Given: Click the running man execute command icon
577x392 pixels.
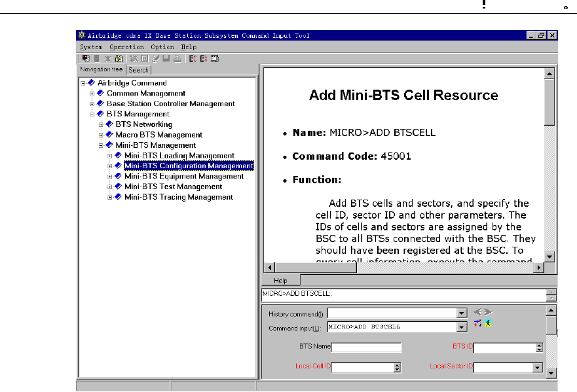Looking at the screenshot, I should 488,323.
